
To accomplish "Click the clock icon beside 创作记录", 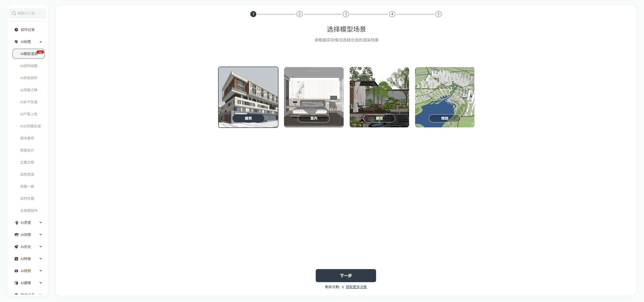I will [16, 30].
